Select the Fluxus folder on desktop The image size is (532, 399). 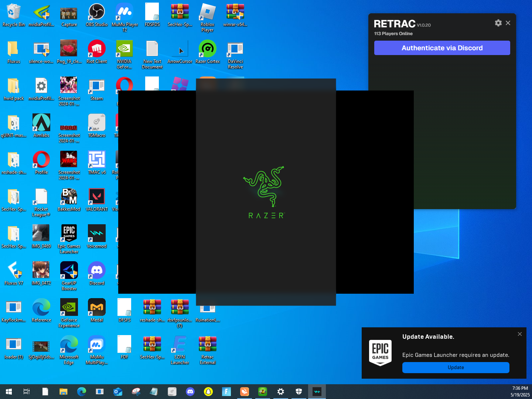point(14,52)
